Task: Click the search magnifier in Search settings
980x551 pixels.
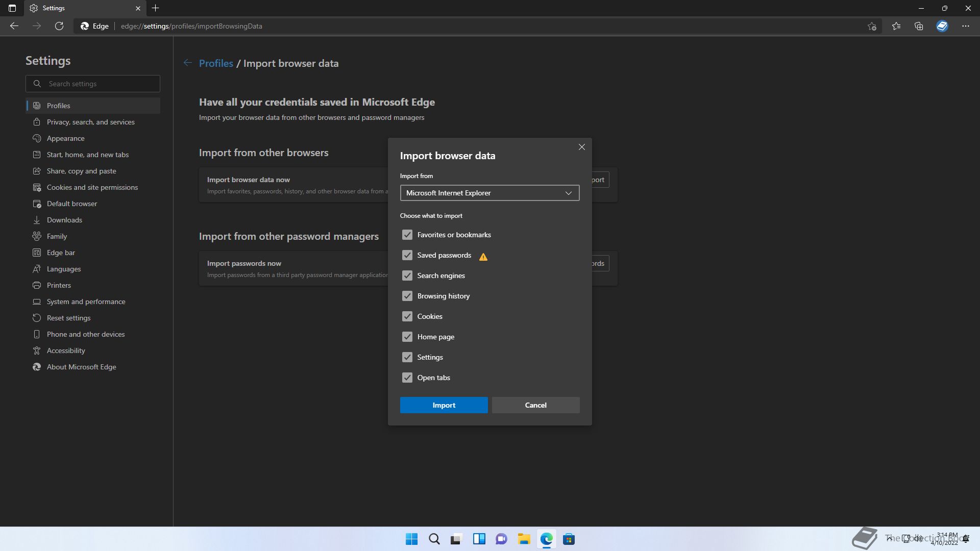Action: [x=37, y=84]
